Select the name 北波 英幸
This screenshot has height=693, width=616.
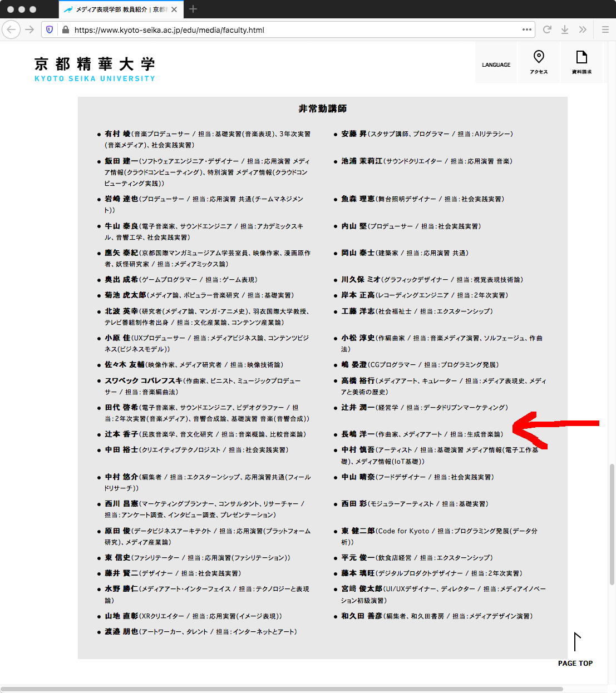point(121,311)
